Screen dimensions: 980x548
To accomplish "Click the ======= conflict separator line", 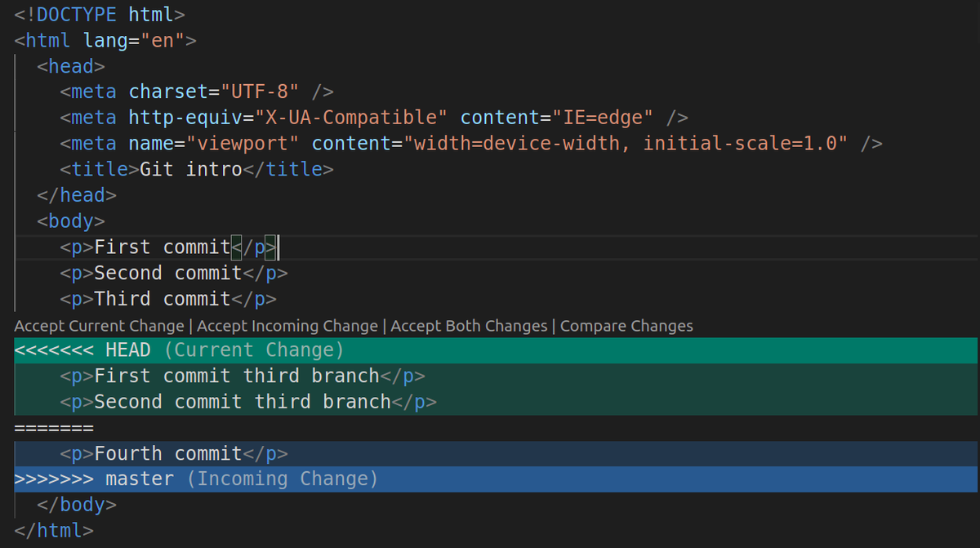I will click(x=54, y=426).
